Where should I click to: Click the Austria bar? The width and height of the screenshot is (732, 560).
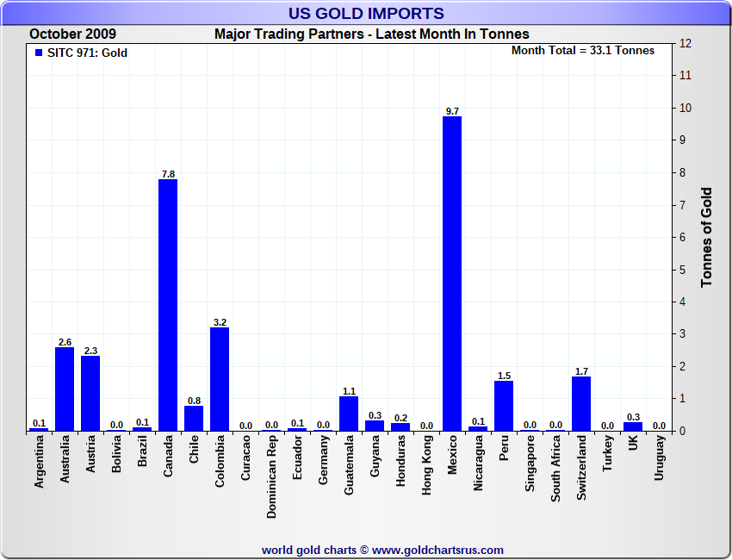click(90, 394)
